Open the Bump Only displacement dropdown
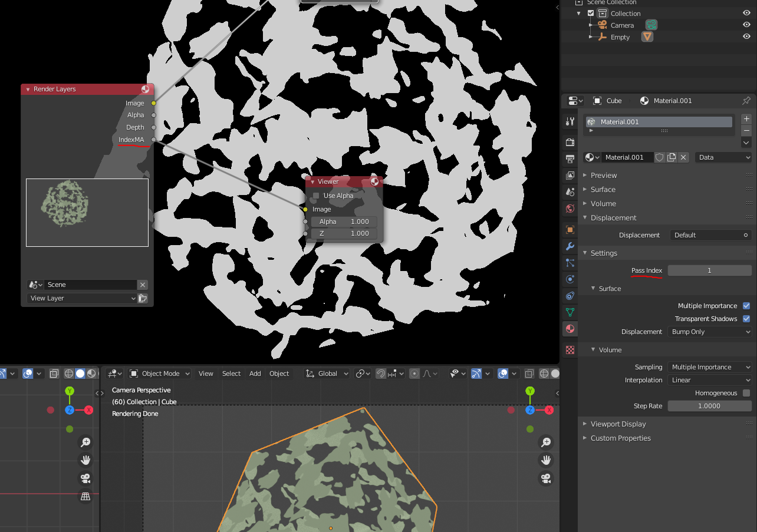Viewport: 757px width, 532px height. (x=710, y=332)
